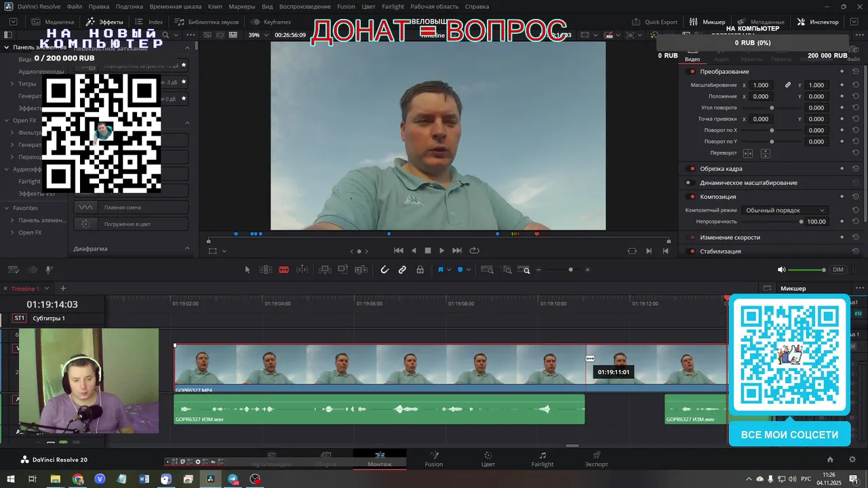This screenshot has height=488, width=868.
Task: Start forward playback in the viewer
Action: [442, 251]
